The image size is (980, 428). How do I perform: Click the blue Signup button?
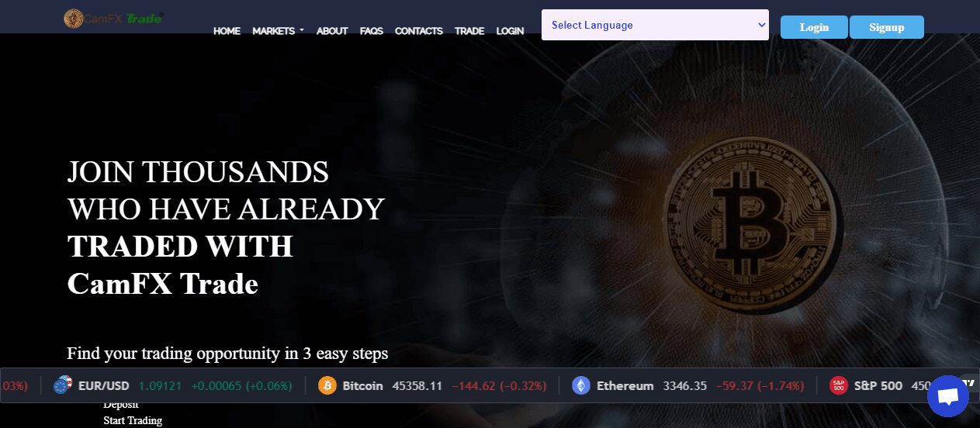[887, 27]
